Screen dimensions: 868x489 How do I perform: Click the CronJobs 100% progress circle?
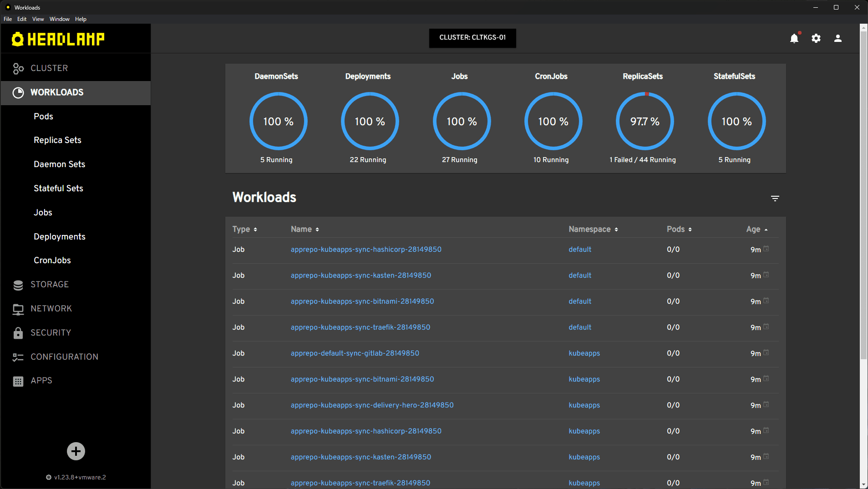click(x=553, y=121)
